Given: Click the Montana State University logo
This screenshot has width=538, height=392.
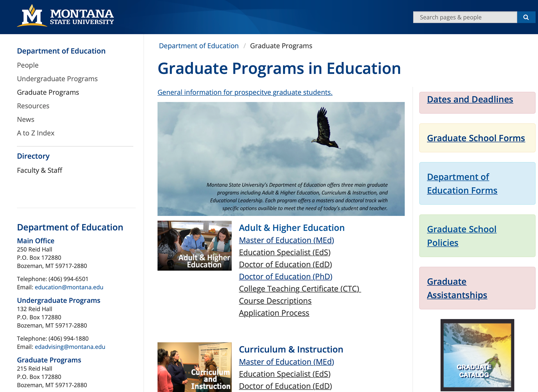Looking at the screenshot, I should 65,16.
